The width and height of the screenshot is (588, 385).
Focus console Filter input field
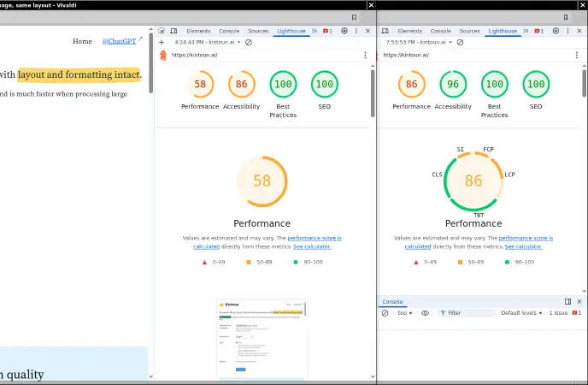coord(467,313)
